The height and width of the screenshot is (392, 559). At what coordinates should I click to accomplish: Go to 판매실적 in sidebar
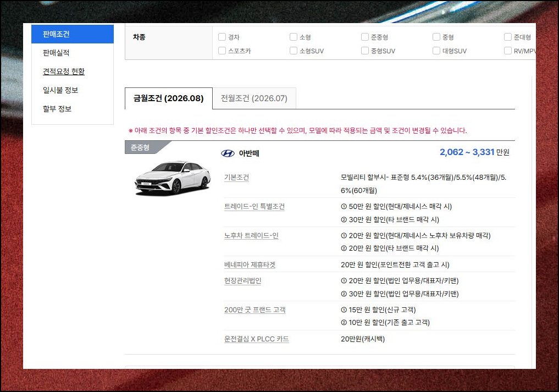56,53
